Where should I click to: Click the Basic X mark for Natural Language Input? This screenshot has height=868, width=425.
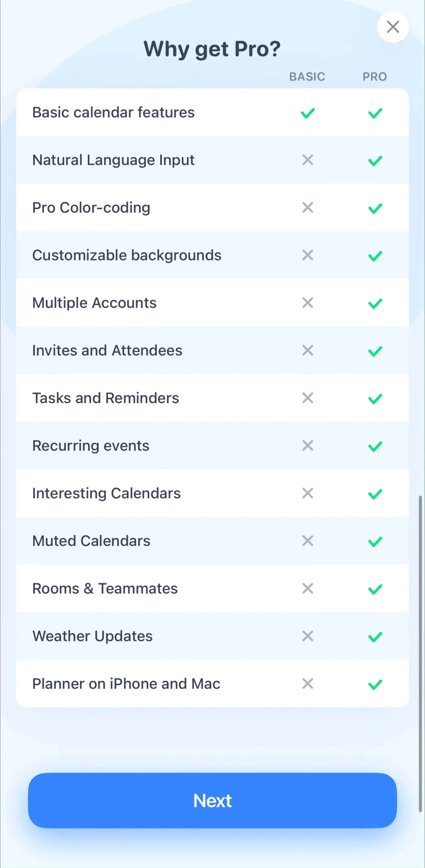coord(308,160)
